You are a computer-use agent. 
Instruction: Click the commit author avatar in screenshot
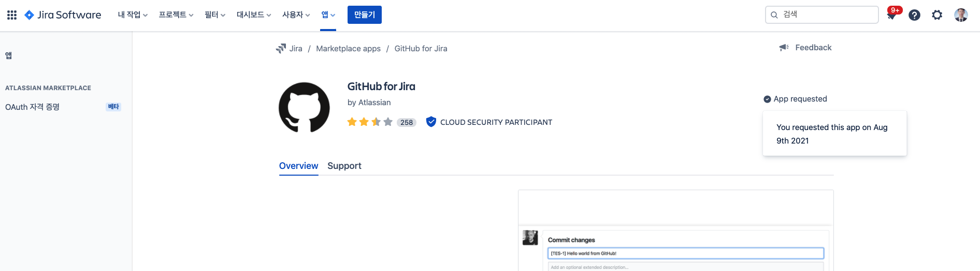[530, 237]
